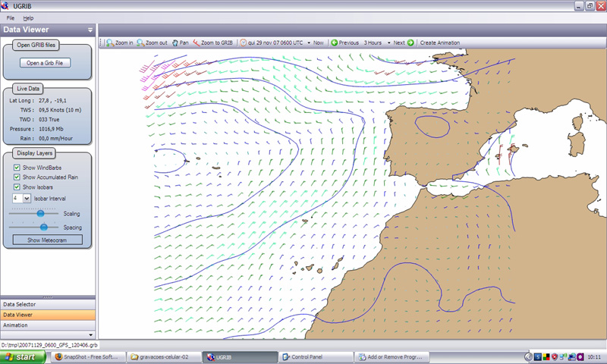The height and width of the screenshot is (364, 607).
Task: Click the Now button
Action: [x=318, y=42]
